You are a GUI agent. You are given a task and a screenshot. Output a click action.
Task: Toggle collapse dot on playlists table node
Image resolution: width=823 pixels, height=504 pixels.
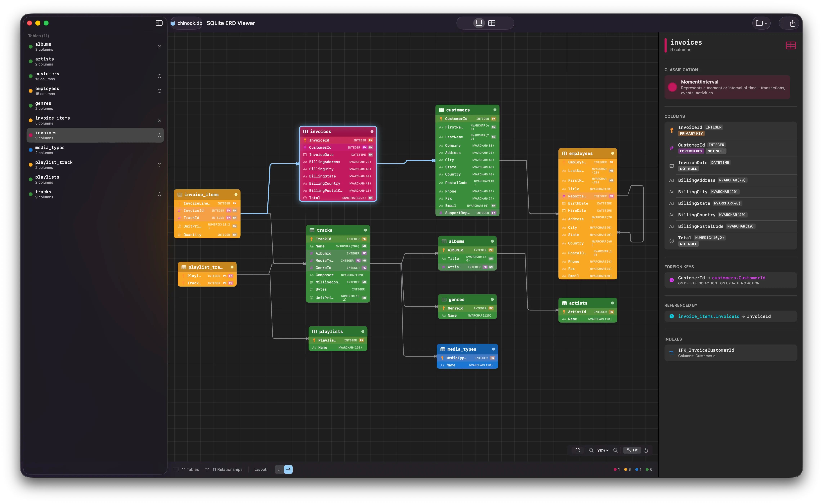(363, 331)
